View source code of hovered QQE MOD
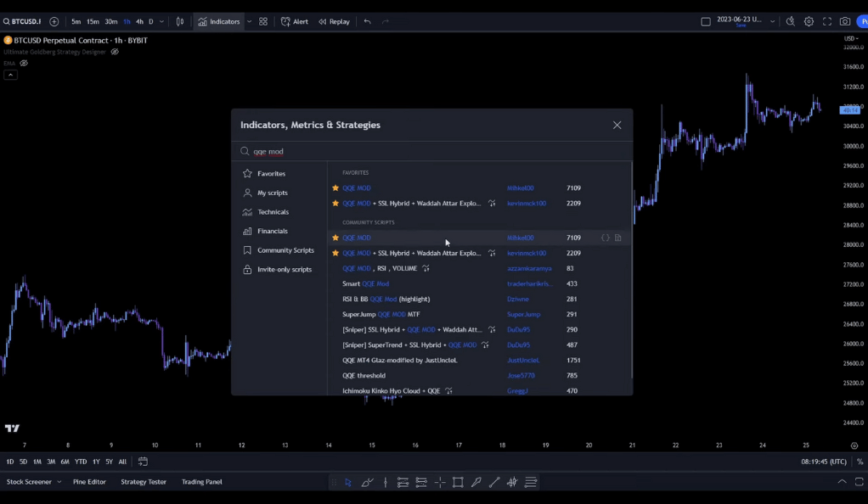The width and height of the screenshot is (868, 504). [x=605, y=238]
